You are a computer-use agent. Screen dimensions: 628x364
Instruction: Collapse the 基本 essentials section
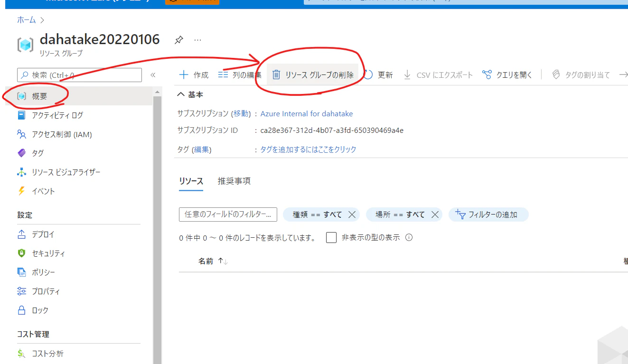pyautogui.click(x=190, y=95)
